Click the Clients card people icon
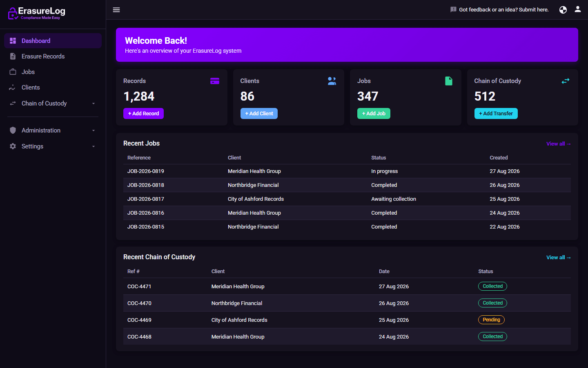Image resolution: width=588 pixels, height=368 pixels. point(332,81)
